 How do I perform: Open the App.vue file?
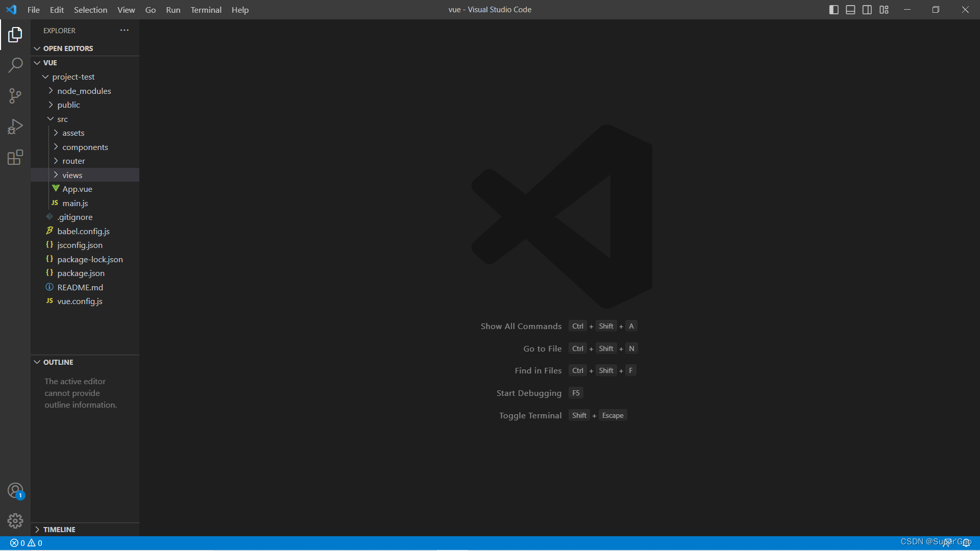click(77, 189)
